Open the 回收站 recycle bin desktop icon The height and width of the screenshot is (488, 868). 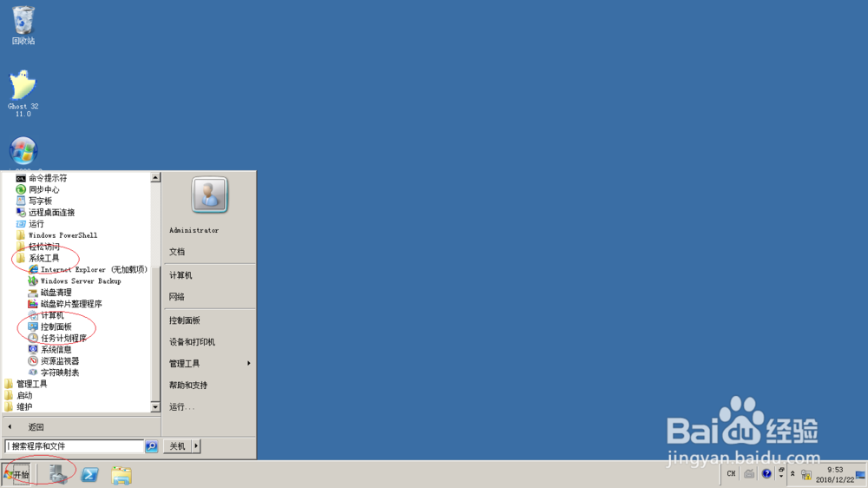point(23,25)
